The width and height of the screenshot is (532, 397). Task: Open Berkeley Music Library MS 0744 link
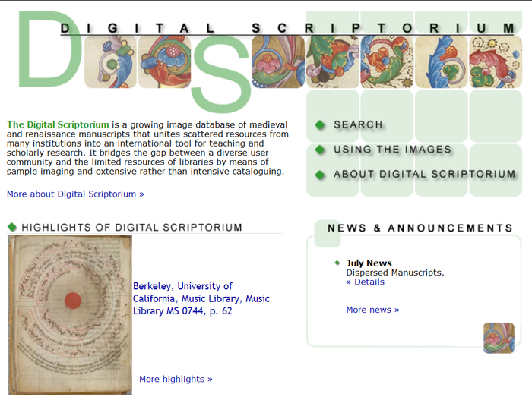[x=201, y=298]
